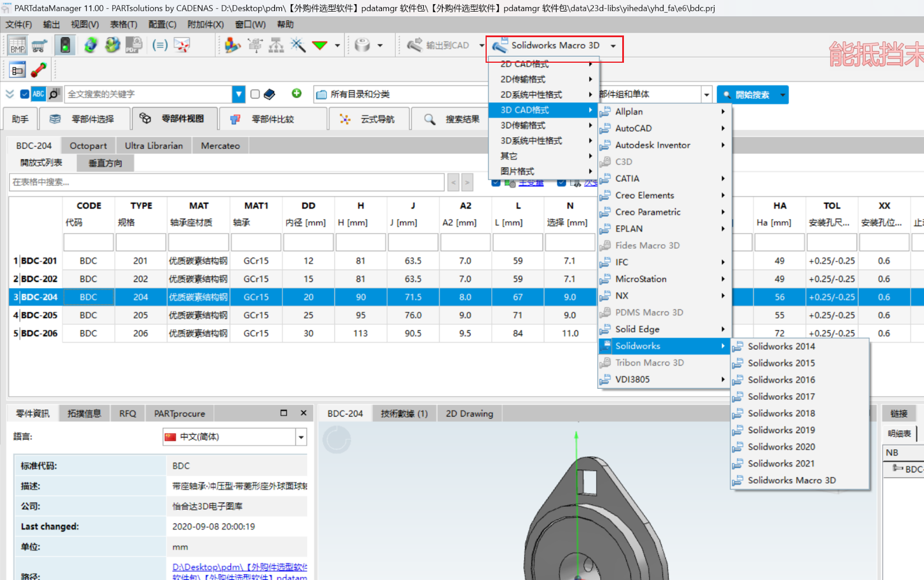This screenshot has width=924, height=580.
Task: Select 3D传输格式 menu entry
Action: [543, 126]
